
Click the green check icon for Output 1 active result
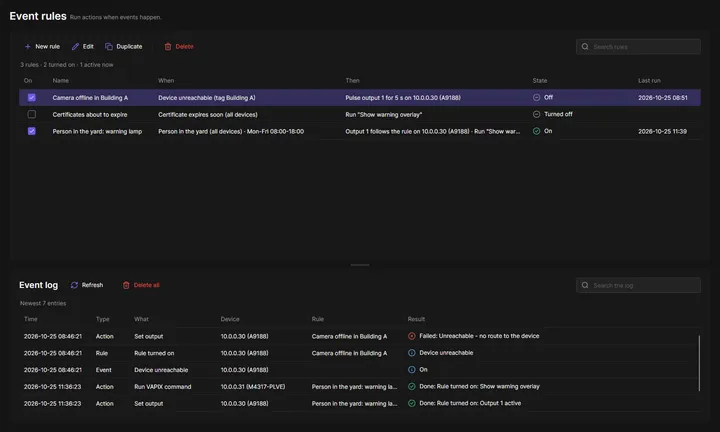pyautogui.click(x=412, y=404)
